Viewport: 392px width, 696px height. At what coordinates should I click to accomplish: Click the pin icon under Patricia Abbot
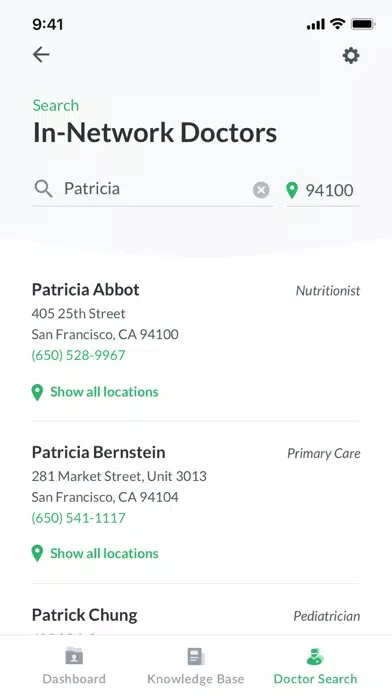click(37, 392)
